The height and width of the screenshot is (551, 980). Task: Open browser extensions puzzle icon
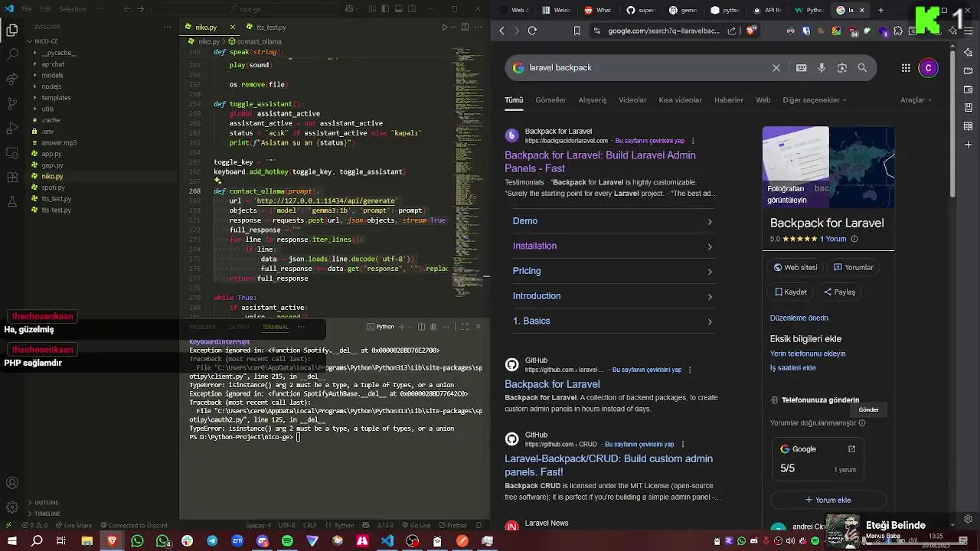tap(898, 31)
